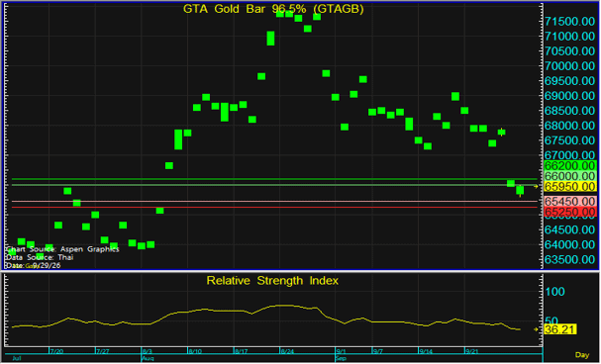Select the 70500.00 price axis label
This screenshot has height=364, width=601.
pos(570,51)
